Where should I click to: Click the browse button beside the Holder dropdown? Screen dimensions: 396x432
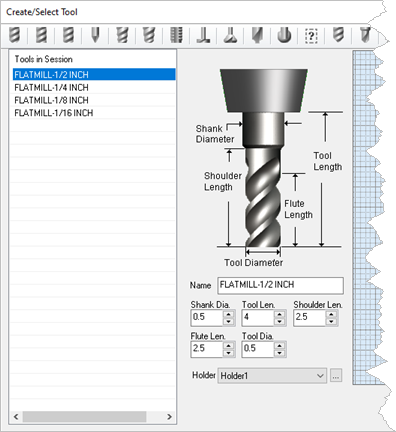[336, 375]
